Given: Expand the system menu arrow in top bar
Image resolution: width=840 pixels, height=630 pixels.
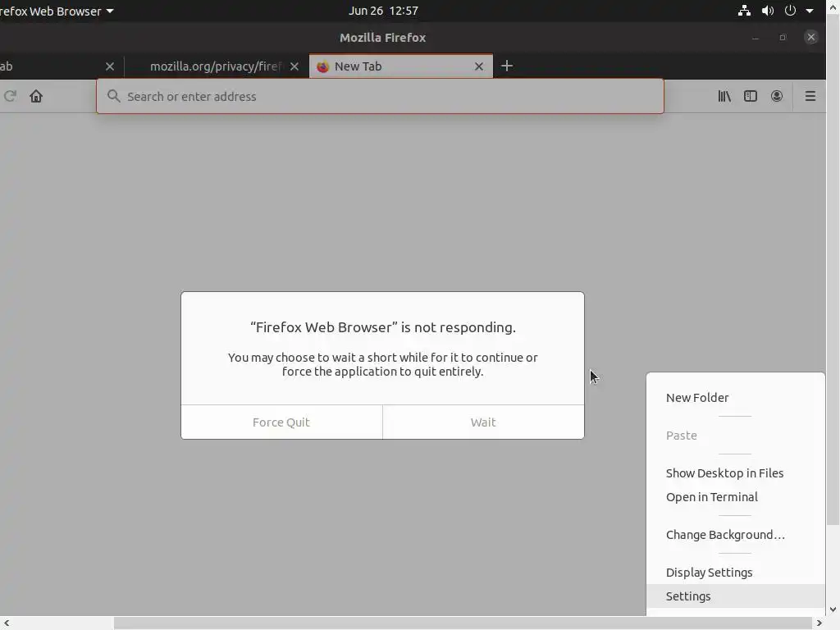Looking at the screenshot, I should point(810,11).
